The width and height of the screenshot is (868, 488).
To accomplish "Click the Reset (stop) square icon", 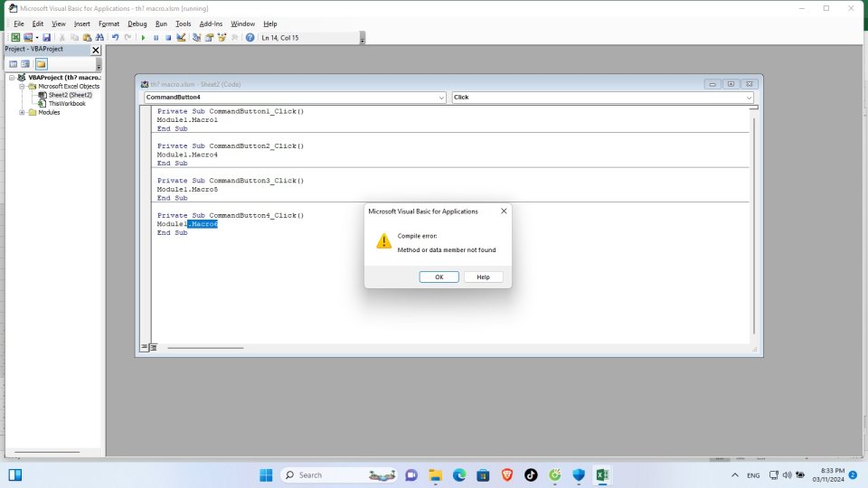I will 168,37.
